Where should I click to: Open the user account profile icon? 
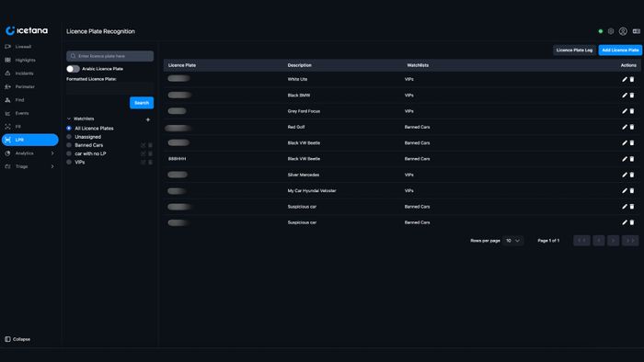pyautogui.click(x=623, y=31)
